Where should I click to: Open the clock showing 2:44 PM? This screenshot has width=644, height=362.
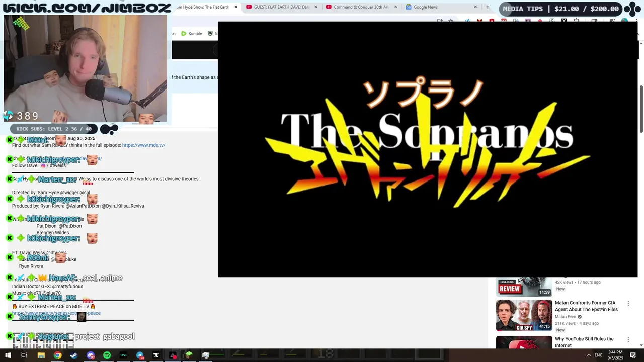(615, 355)
